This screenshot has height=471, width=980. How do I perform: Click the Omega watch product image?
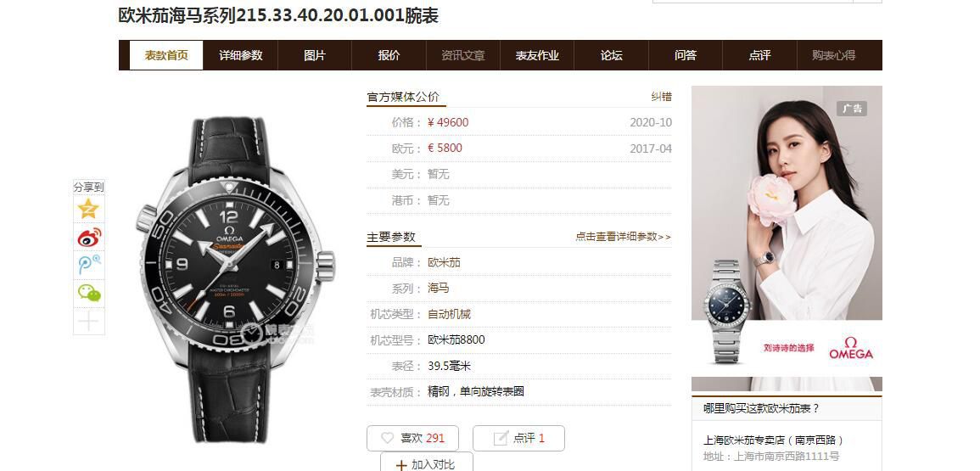(x=235, y=279)
